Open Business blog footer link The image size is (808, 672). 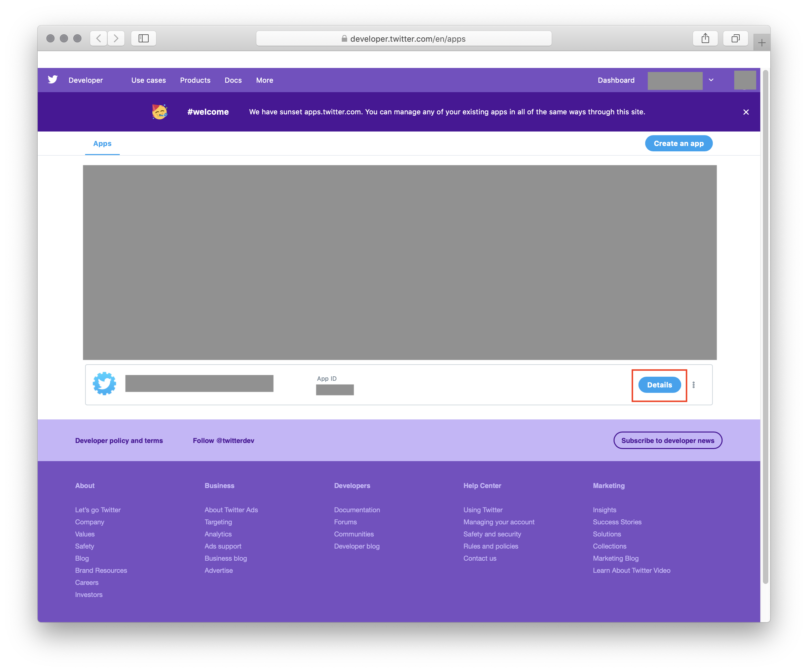click(225, 558)
